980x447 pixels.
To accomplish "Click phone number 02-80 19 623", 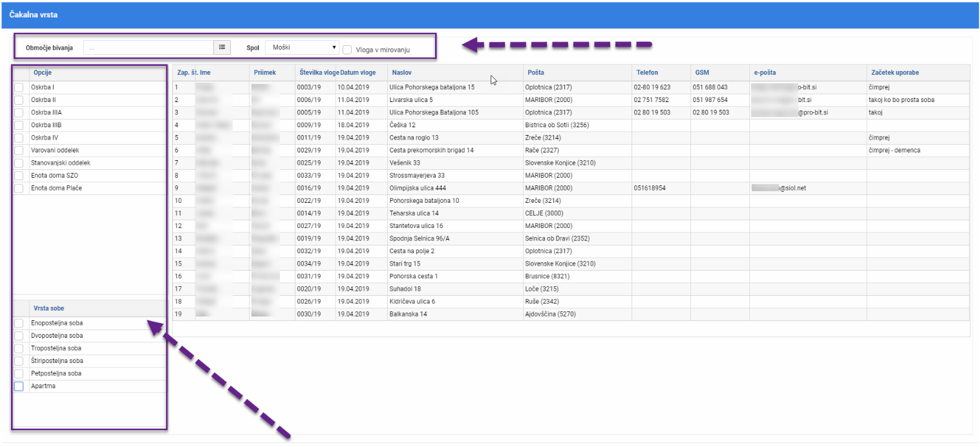I will pos(652,87).
